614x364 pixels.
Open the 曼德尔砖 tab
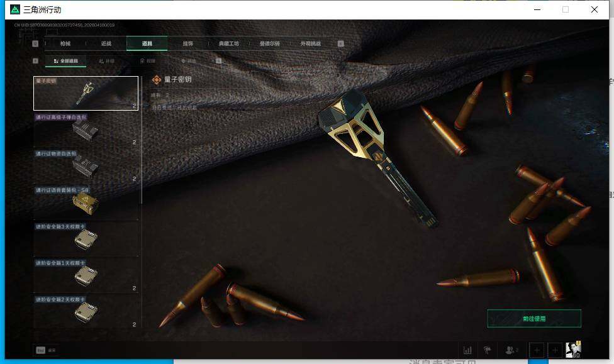coord(270,43)
